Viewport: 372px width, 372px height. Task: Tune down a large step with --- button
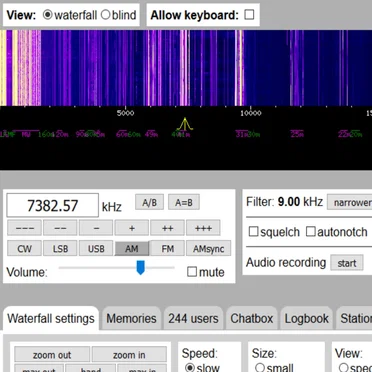[24, 228]
